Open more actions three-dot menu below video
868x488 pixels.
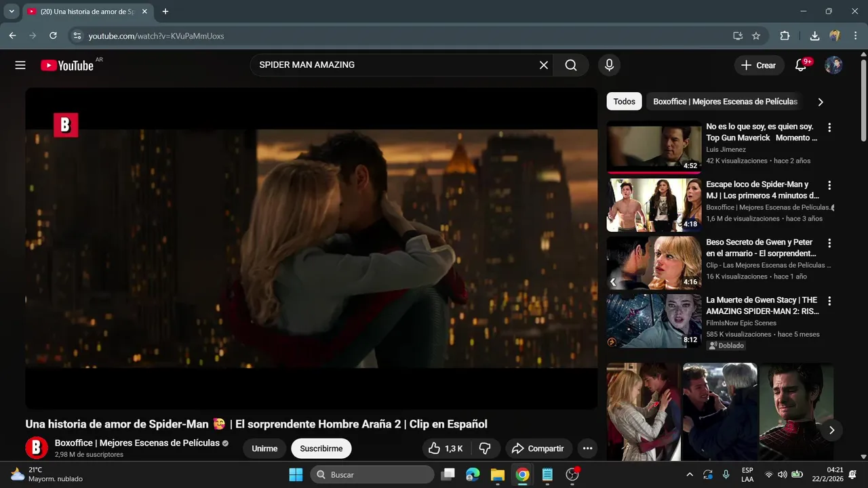(587, 448)
